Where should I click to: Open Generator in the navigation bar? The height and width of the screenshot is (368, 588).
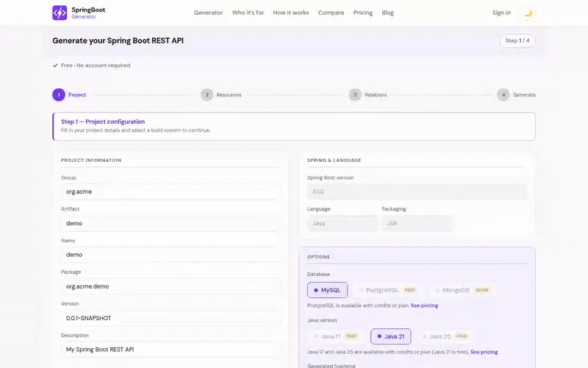(x=208, y=13)
